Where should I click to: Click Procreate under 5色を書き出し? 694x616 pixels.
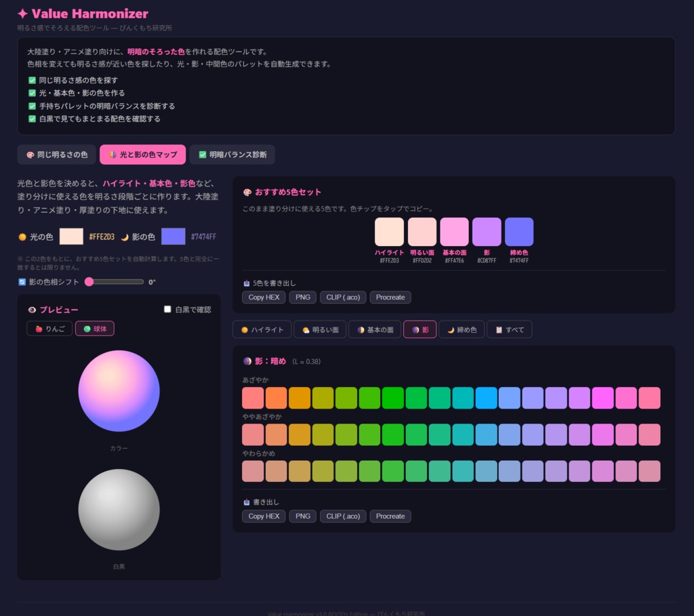pos(390,297)
